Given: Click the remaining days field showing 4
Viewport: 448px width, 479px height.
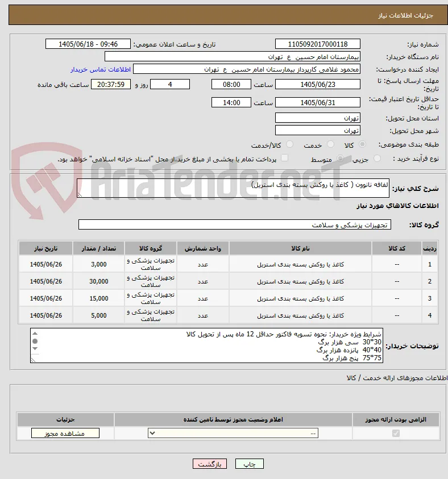Looking at the screenshot, I should (170, 84).
